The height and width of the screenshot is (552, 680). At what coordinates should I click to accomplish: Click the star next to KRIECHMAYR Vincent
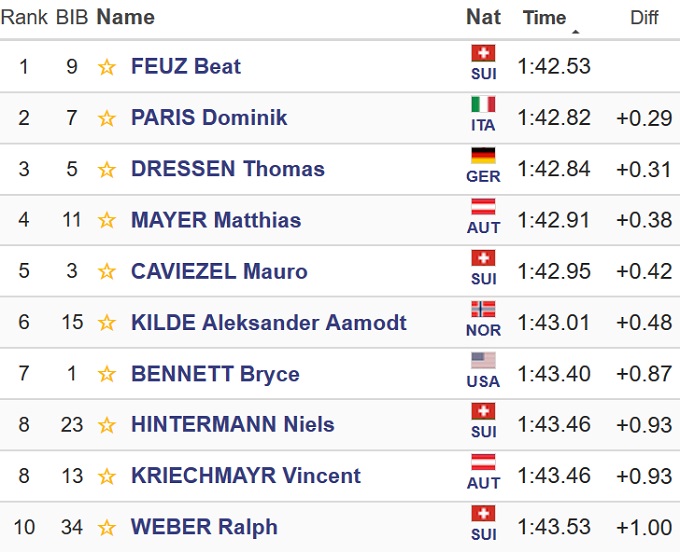tap(107, 476)
